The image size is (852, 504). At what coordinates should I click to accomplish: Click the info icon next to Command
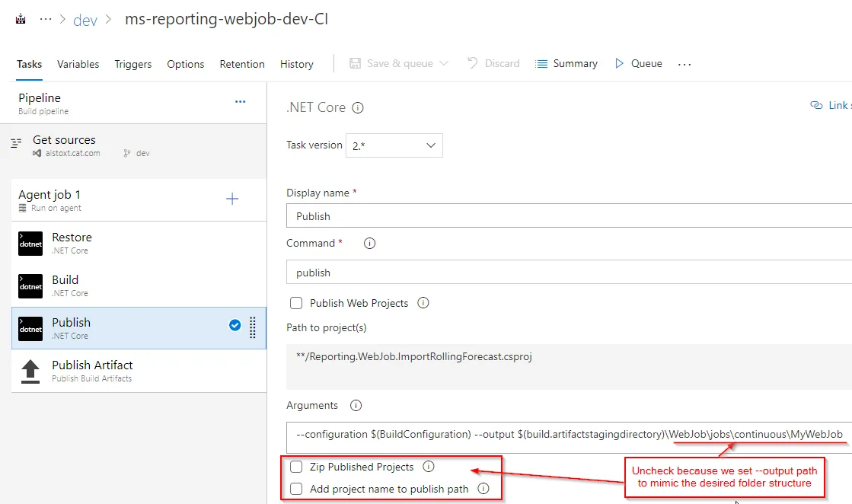370,244
